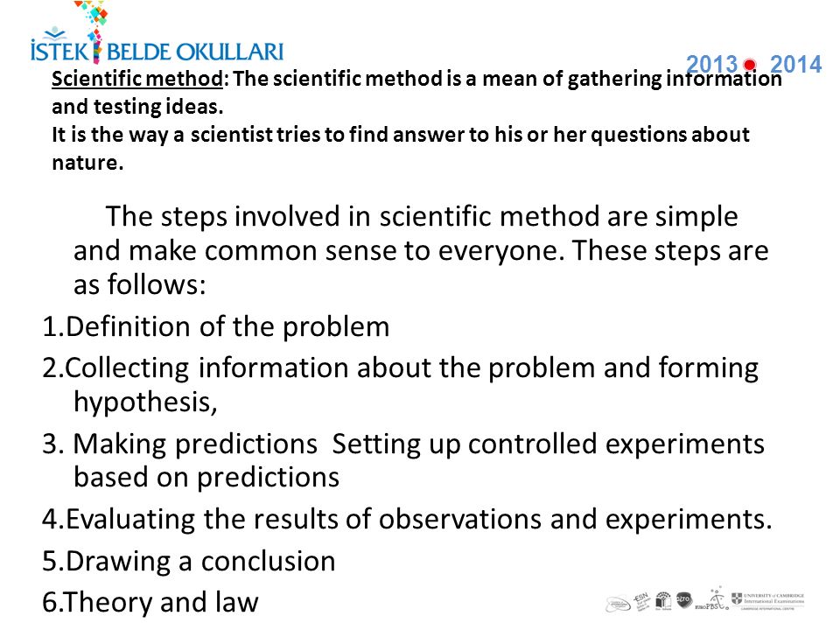The image size is (840, 630).
Task: Click the University of Cambridge shield logo
Action: tap(737, 598)
